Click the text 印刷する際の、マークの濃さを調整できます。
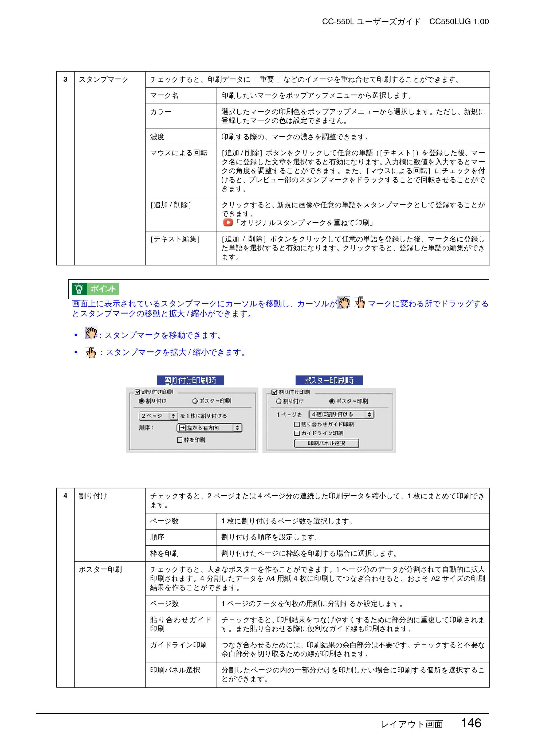534x756 pixels. click(x=296, y=137)
